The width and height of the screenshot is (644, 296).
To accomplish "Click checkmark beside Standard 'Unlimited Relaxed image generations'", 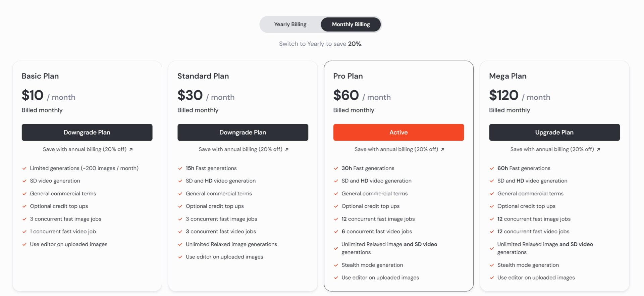I will point(180,244).
